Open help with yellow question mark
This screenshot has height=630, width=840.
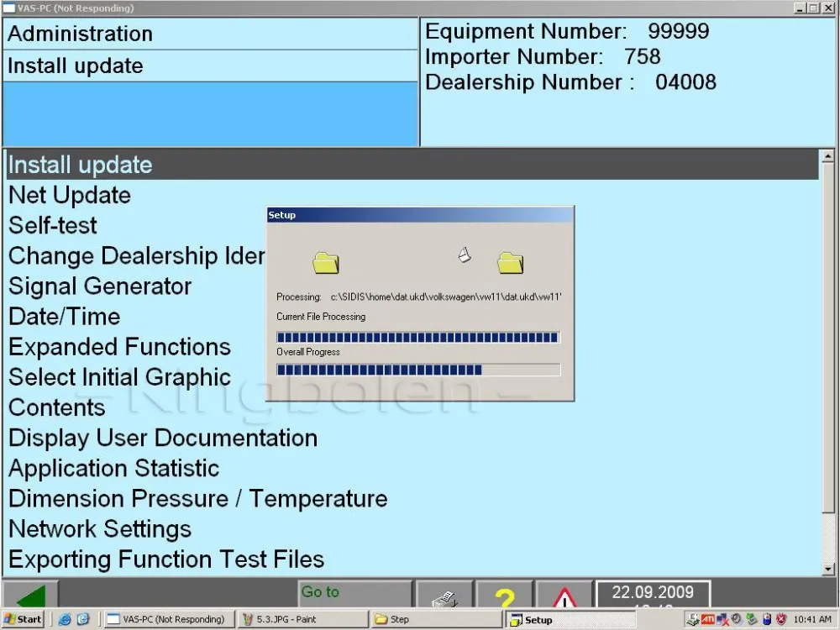pos(504,595)
